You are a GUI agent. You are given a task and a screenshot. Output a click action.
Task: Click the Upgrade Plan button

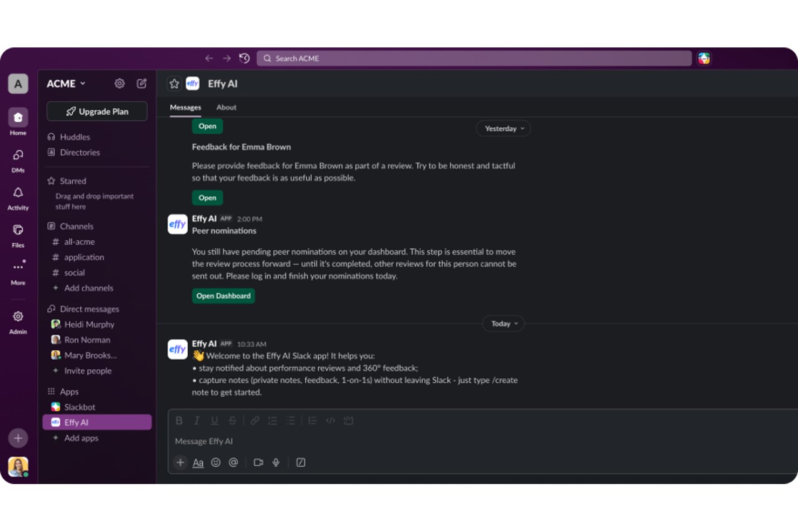tap(97, 112)
